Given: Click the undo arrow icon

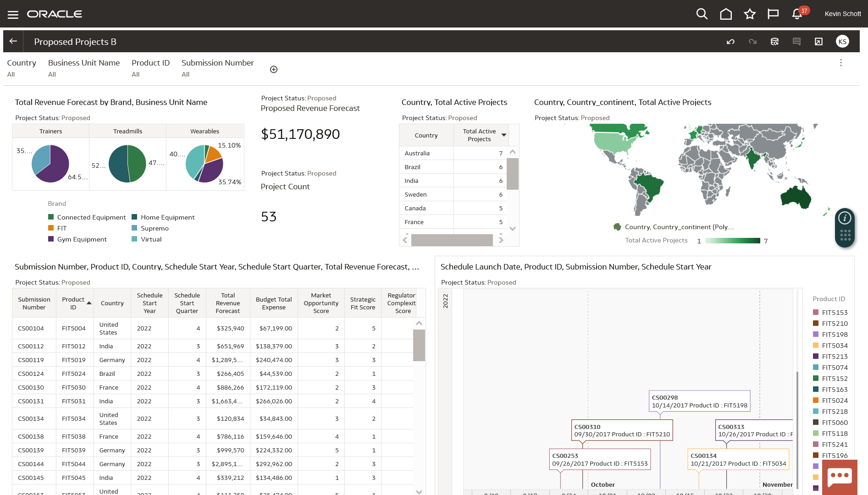Looking at the screenshot, I should [x=730, y=42].
